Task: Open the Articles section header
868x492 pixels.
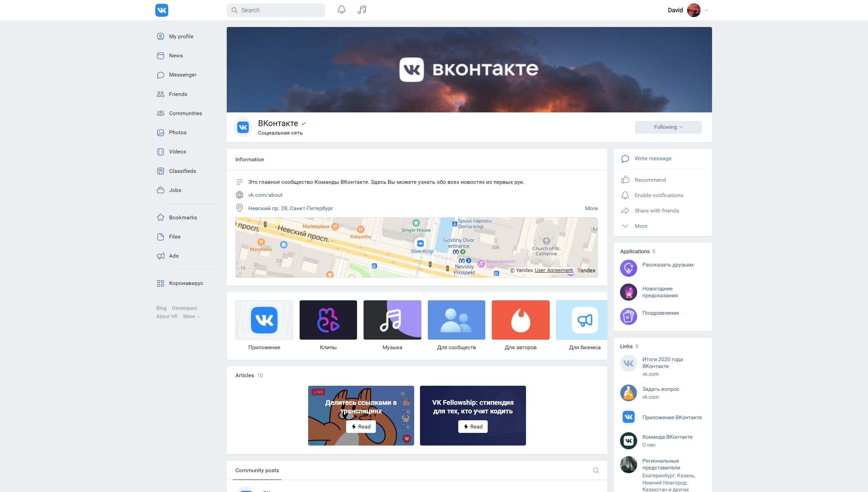Action: coord(249,375)
